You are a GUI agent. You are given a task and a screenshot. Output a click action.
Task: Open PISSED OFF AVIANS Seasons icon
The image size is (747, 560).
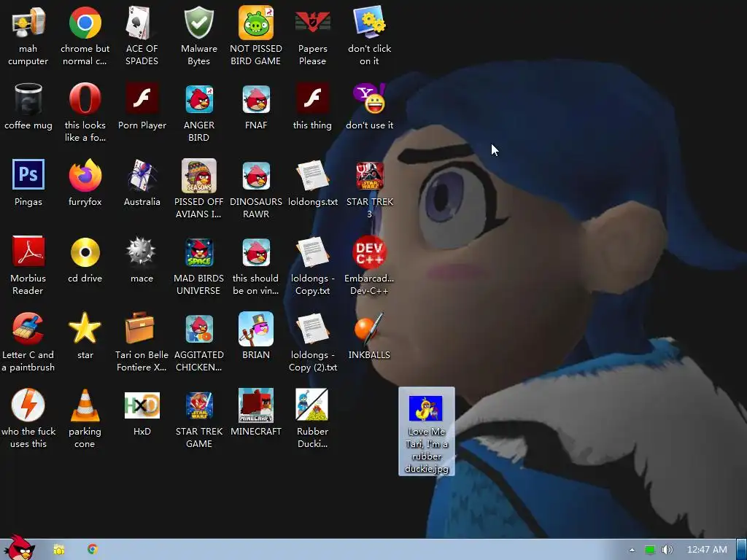[198, 175]
